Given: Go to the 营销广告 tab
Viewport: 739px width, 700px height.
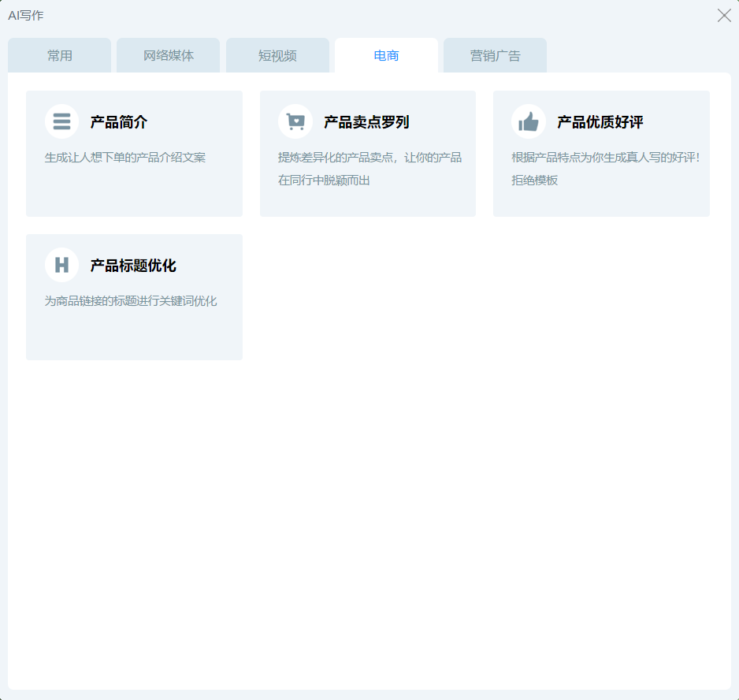Looking at the screenshot, I should pyautogui.click(x=496, y=55).
